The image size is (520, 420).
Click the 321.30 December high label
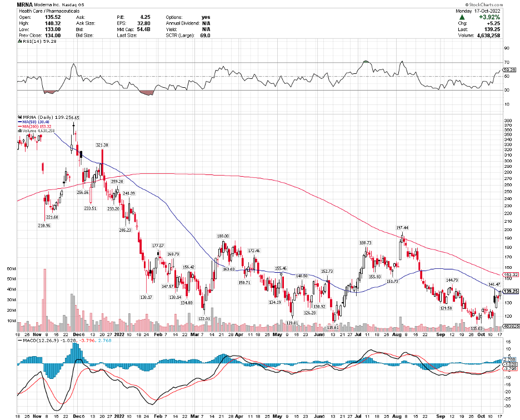coord(101,144)
